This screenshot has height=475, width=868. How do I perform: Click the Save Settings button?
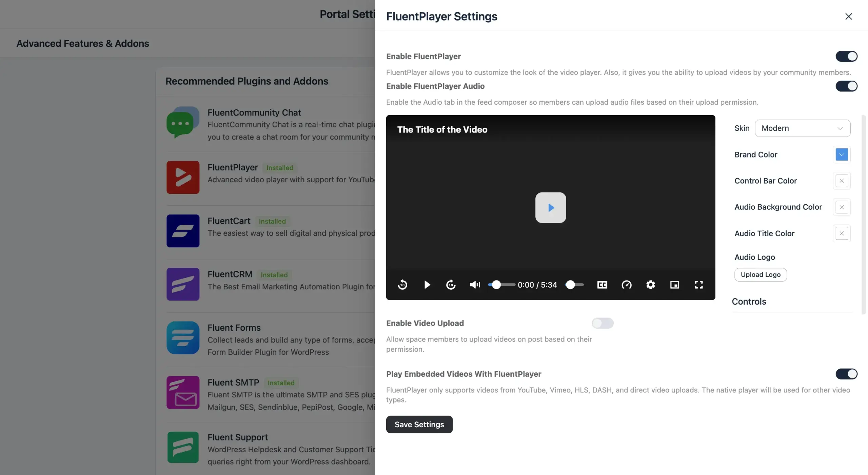(x=419, y=425)
